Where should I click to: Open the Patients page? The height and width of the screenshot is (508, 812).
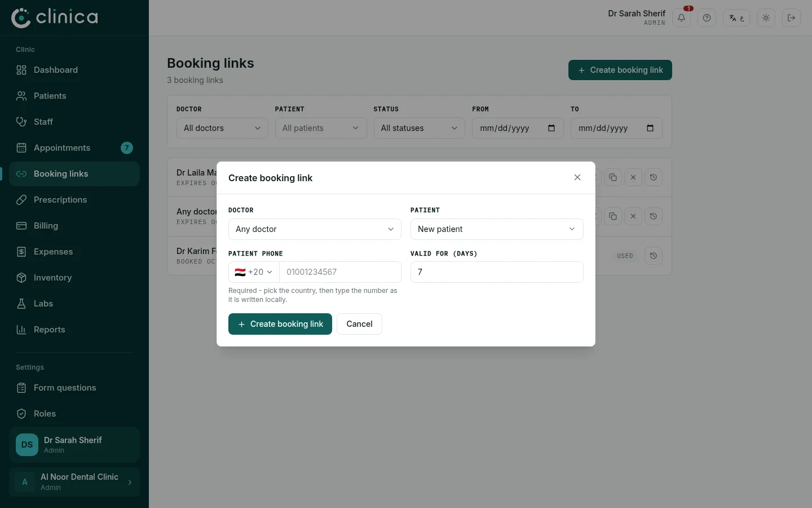tap(74, 96)
